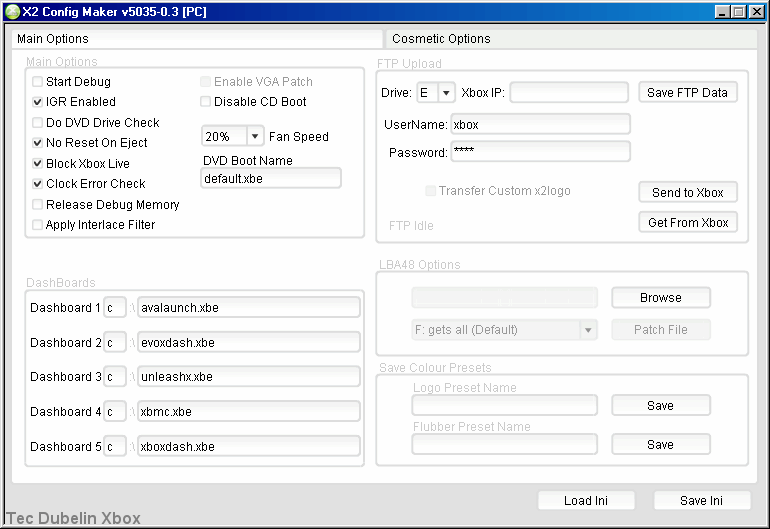Viewport: 770px width, 529px height.
Task: Click Dashboard 2 path evoxdash.xbe
Action: pyautogui.click(x=248, y=342)
